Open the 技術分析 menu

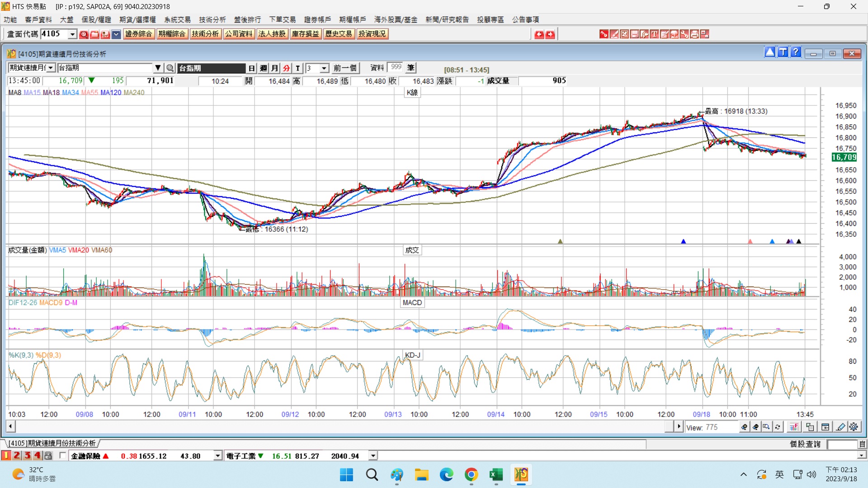(x=212, y=19)
